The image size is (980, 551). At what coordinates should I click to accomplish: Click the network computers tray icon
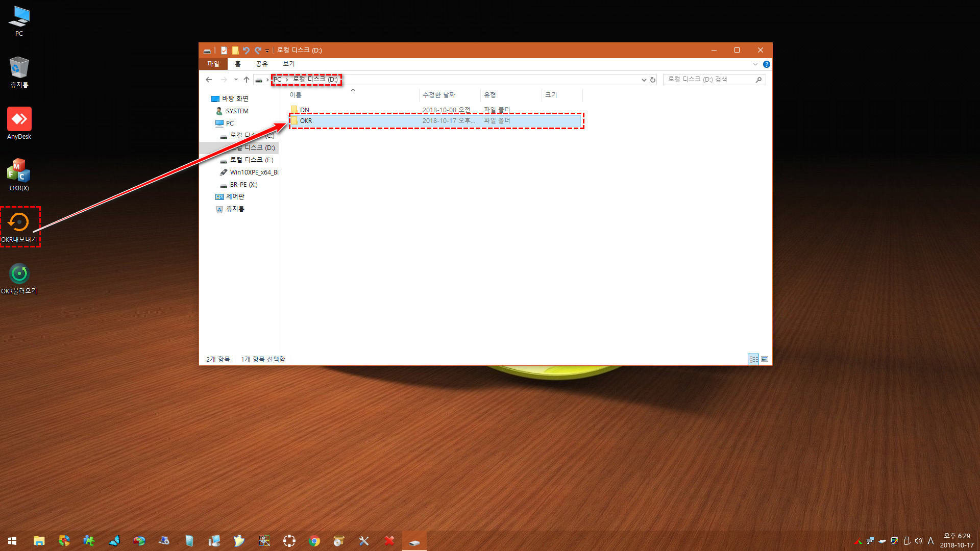(870, 541)
